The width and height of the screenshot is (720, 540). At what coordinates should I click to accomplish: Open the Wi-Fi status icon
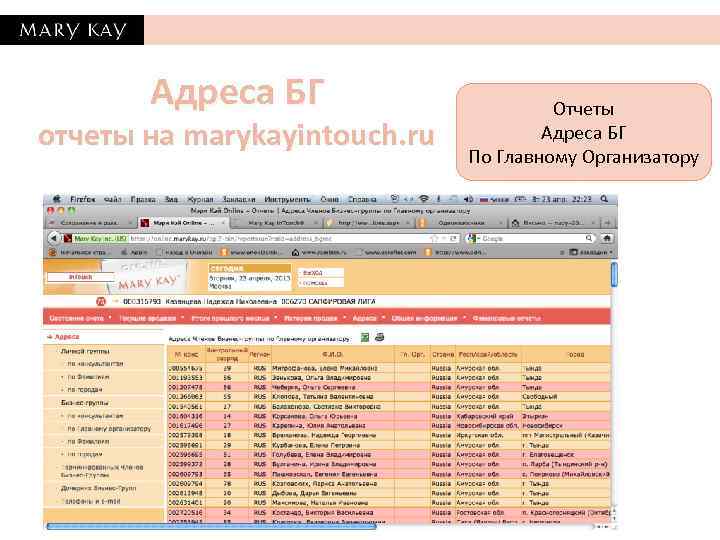point(424,199)
